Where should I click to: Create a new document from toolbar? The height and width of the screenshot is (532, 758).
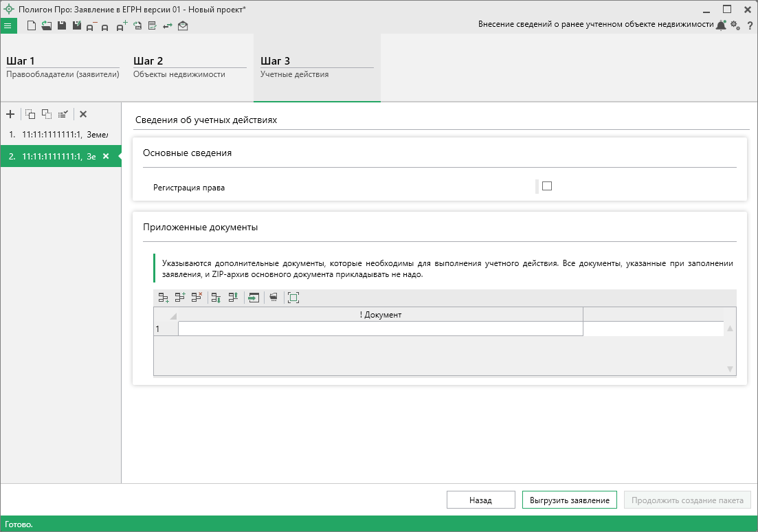31,26
